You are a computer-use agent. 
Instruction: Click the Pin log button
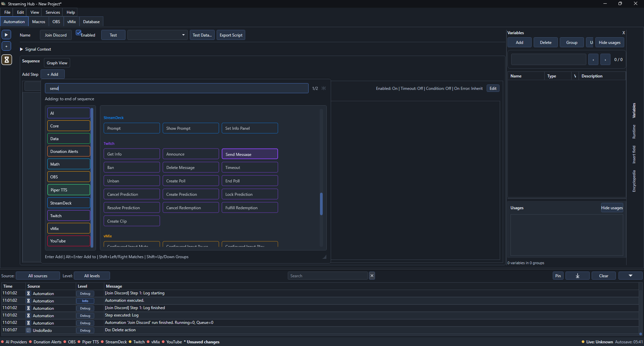[x=558, y=276]
